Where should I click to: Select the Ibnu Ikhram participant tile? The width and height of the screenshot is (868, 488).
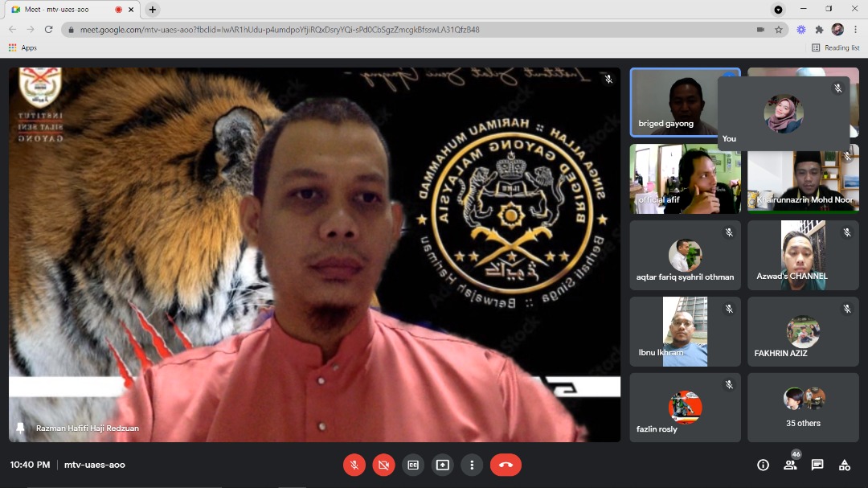point(686,332)
